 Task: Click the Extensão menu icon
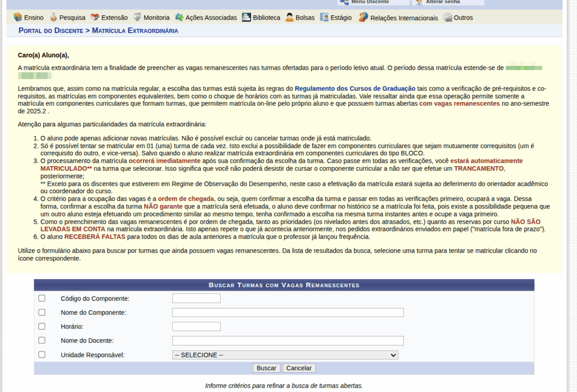point(95,17)
